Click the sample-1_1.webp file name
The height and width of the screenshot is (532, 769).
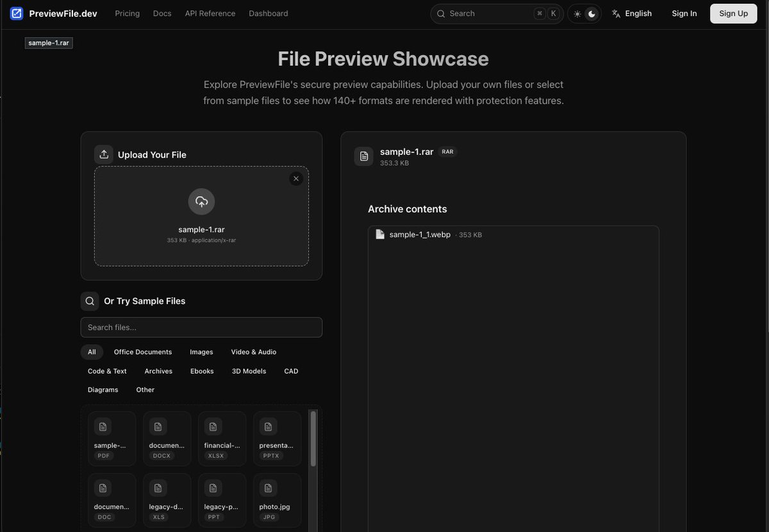[x=420, y=235]
